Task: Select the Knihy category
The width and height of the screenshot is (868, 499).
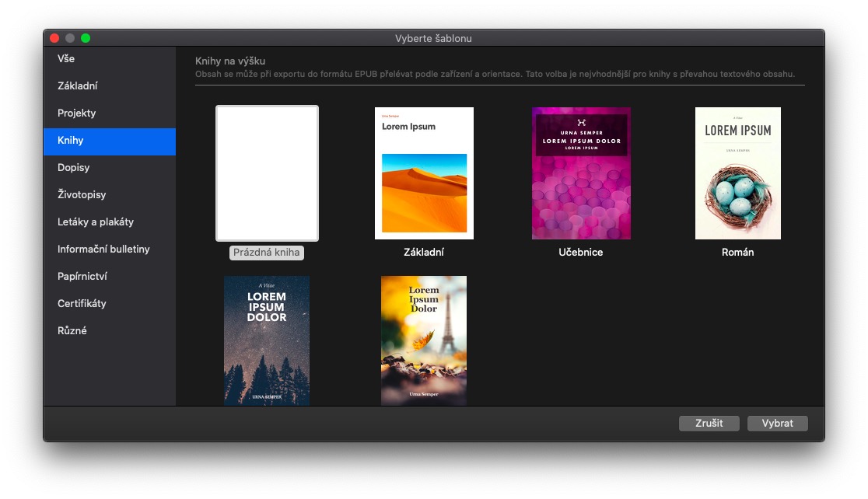Action: pyautogui.click(x=109, y=141)
